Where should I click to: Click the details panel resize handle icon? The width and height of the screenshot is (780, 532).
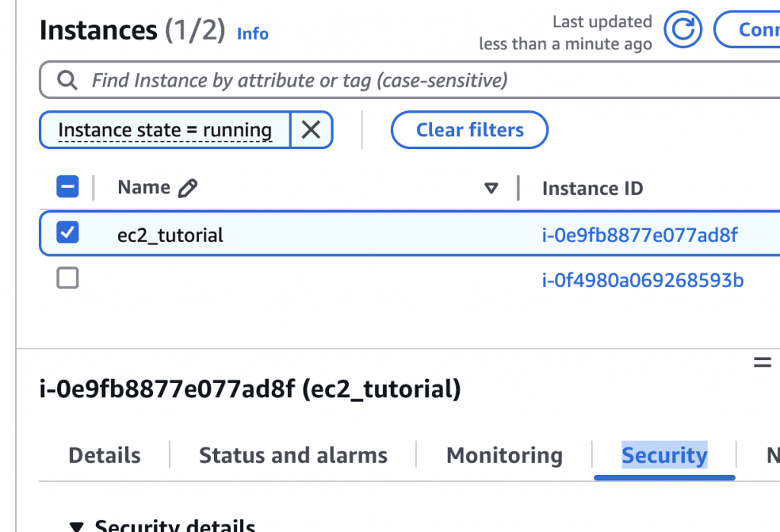click(x=762, y=362)
